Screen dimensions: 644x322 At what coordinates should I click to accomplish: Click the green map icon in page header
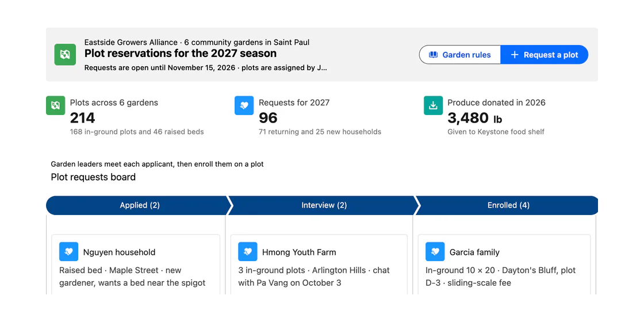pos(66,55)
